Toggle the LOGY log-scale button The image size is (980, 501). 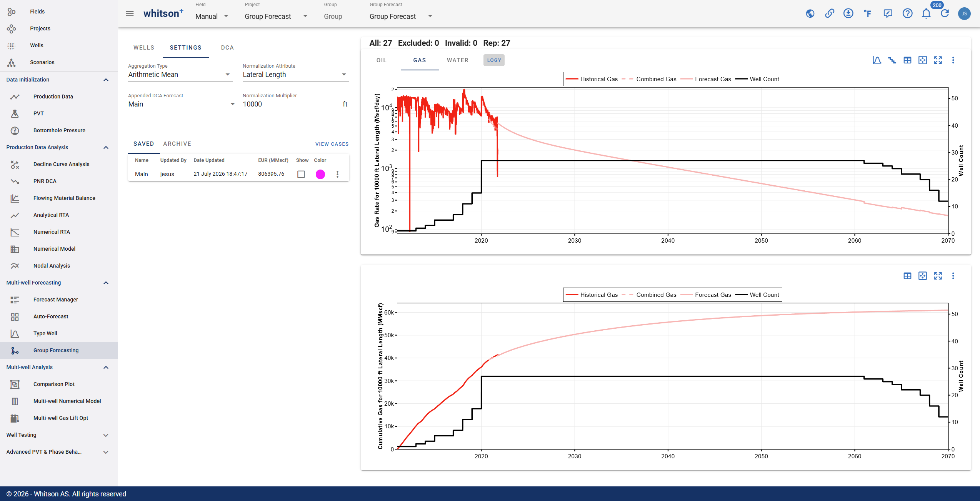494,60
